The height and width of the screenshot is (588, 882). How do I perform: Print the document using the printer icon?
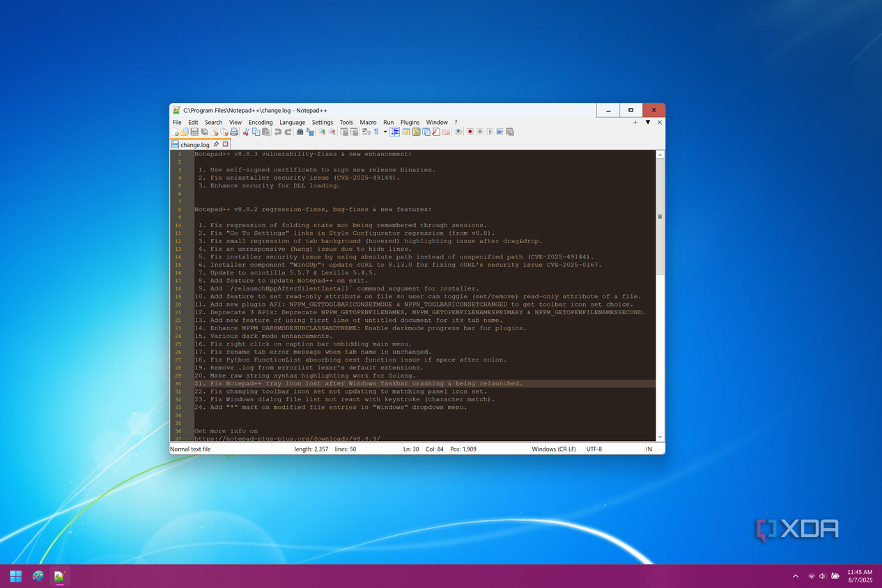tap(234, 132)
